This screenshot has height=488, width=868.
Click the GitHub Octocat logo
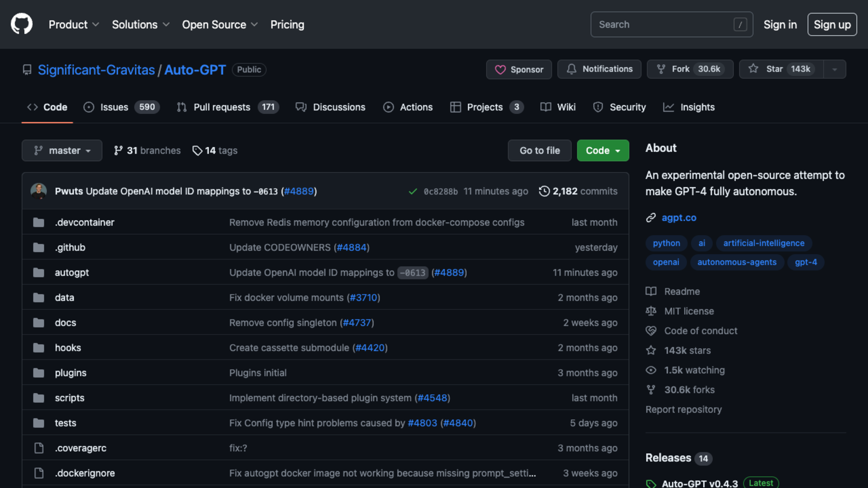[x=21, y=24]
